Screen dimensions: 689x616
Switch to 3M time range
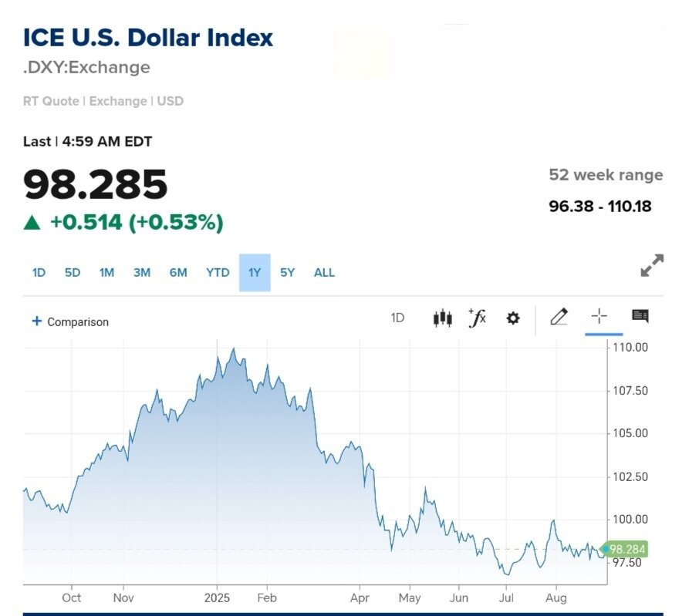coord(141,273)
